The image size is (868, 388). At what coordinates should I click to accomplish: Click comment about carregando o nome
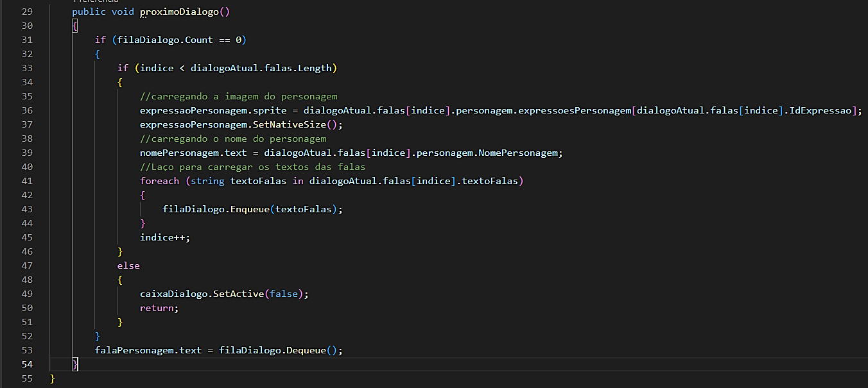pyautogui.click(x=233, y=139)
